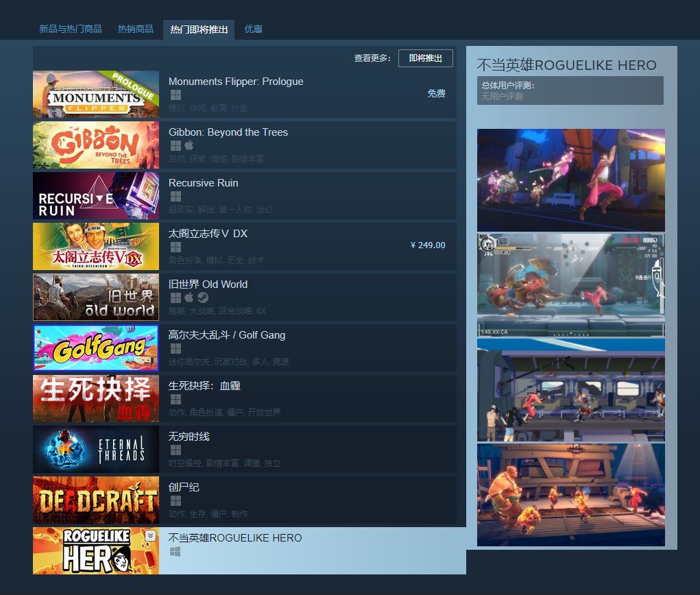
Task: Switch to 新品与热门商品 tab
Action: [71, 29]
